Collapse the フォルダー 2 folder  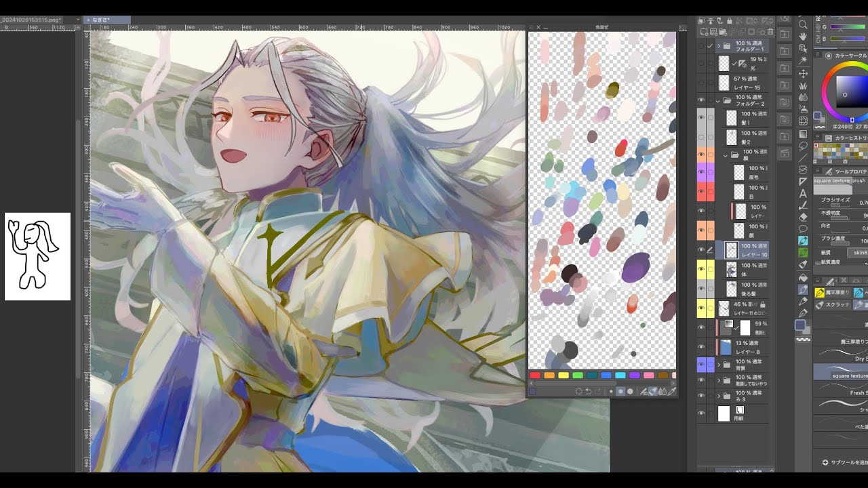point(719,100)
